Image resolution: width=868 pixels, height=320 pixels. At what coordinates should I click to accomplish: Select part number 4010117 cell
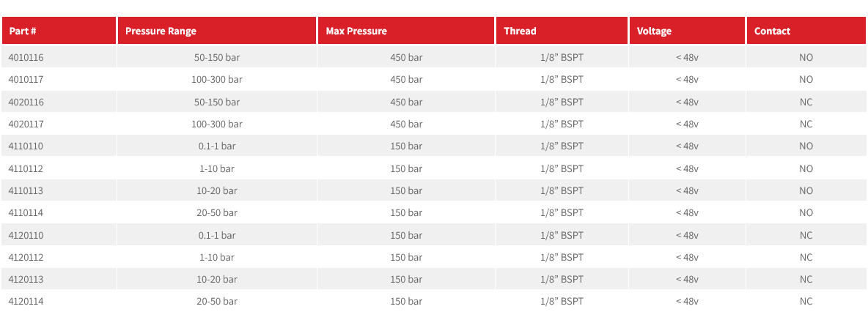(59, 79)
